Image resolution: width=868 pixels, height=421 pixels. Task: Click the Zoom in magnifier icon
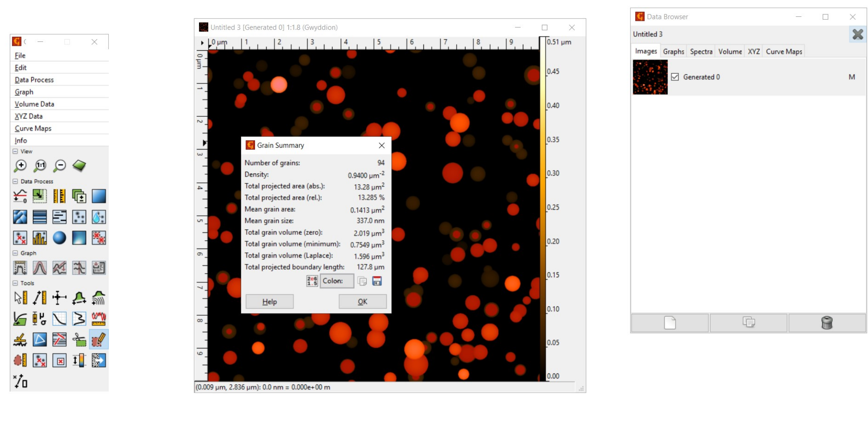pos(20,166)
